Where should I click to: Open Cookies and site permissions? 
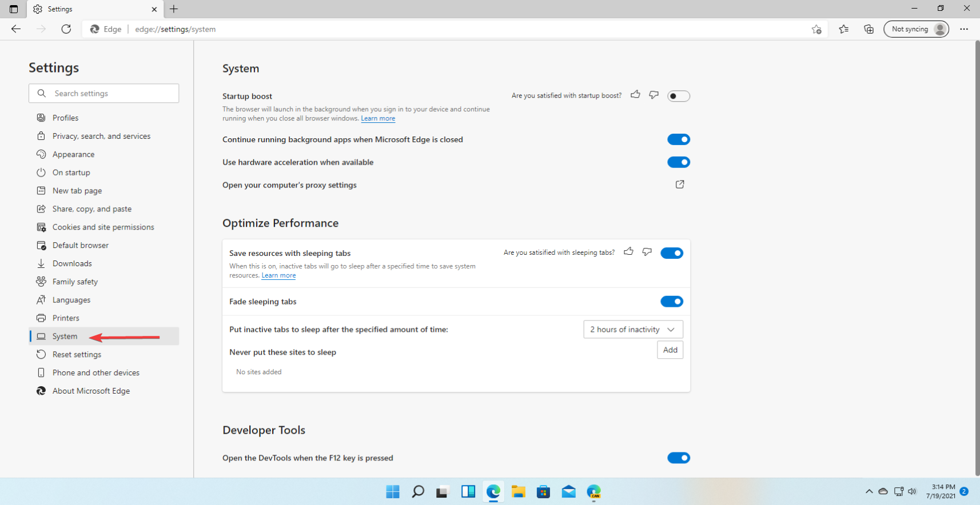(x=104, y=227)
